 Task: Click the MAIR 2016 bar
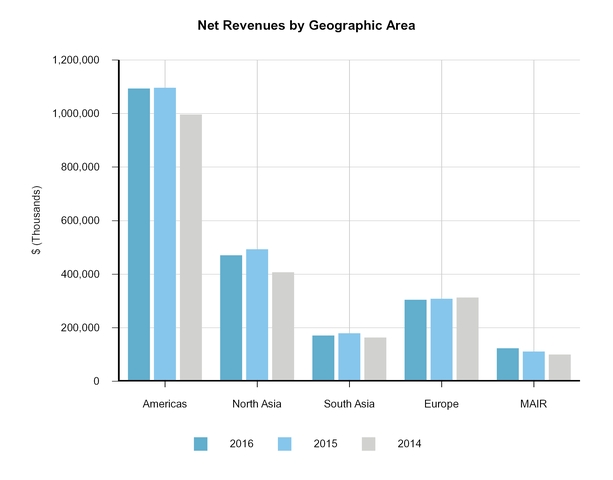[x=507, y=364]
